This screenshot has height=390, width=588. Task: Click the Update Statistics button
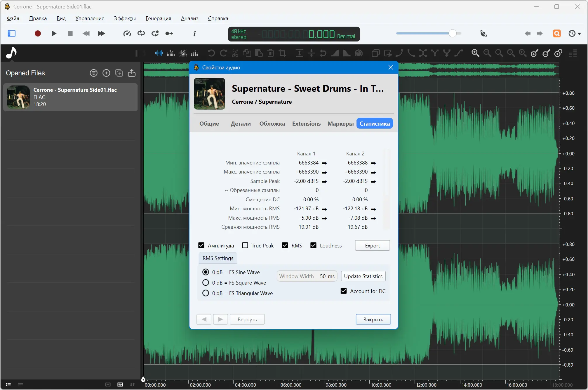363,276
